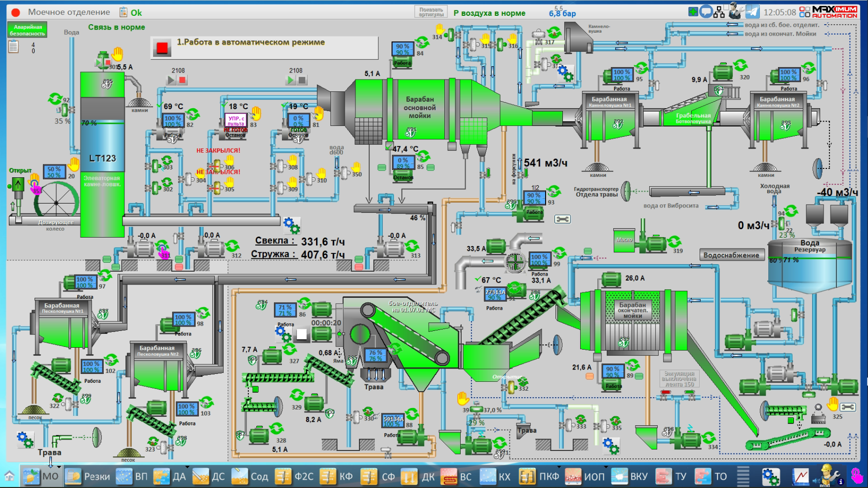Switch to the Резки tab
The image size is (868, 488).
click(x=88, y=477)
